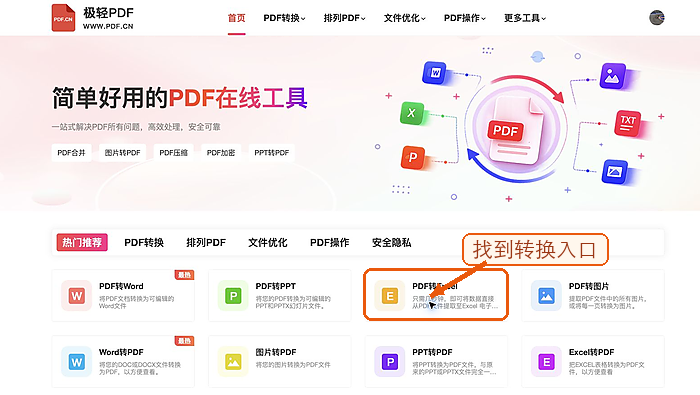The height and width of the screenshot is (395, 700).
Task: Click the blue Word icon in banner
Action: pos(435,73)
